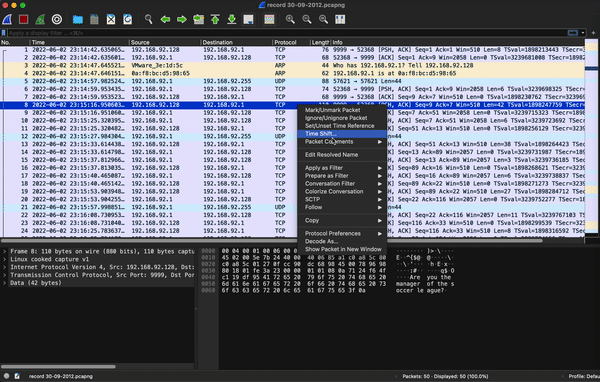Screen dimensions: 600x382
Task: Sort by the Source column header
Action: tap(165, 42)
